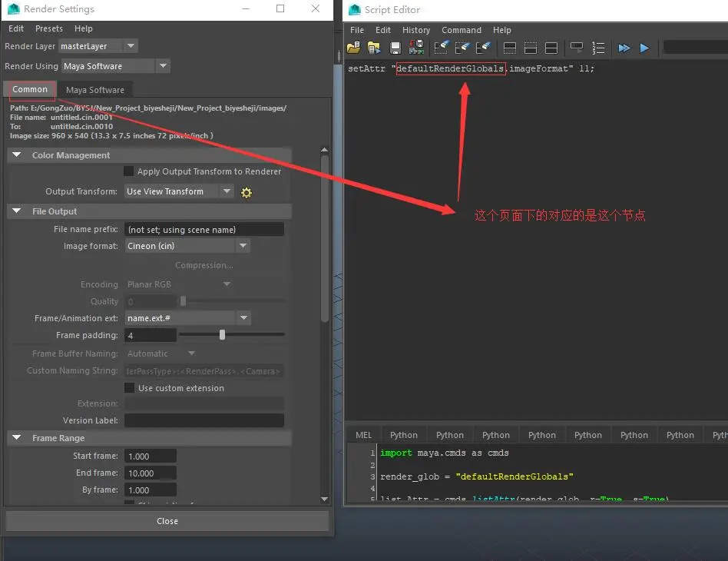
Task: Click the Start frame field
Action: tap(151, 456)
